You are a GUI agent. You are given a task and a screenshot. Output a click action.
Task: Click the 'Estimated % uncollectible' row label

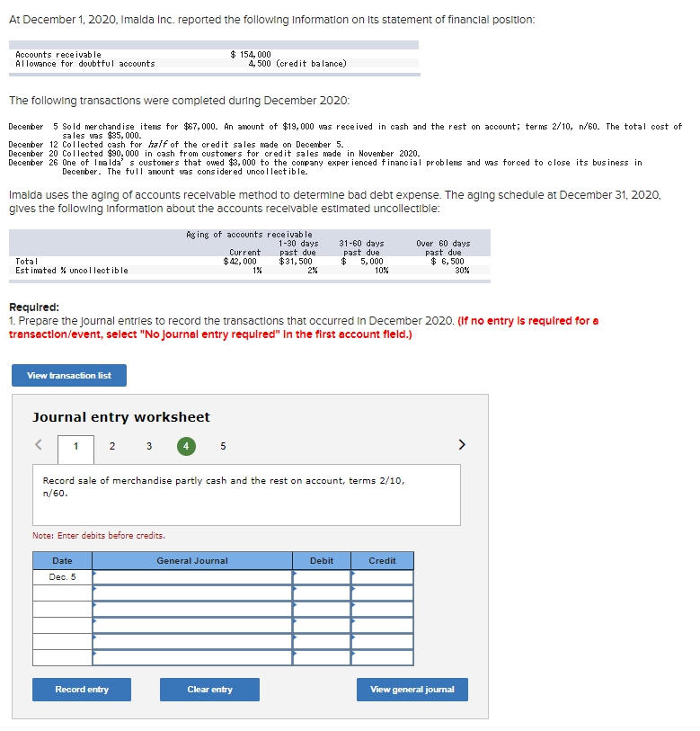[72, 271]
